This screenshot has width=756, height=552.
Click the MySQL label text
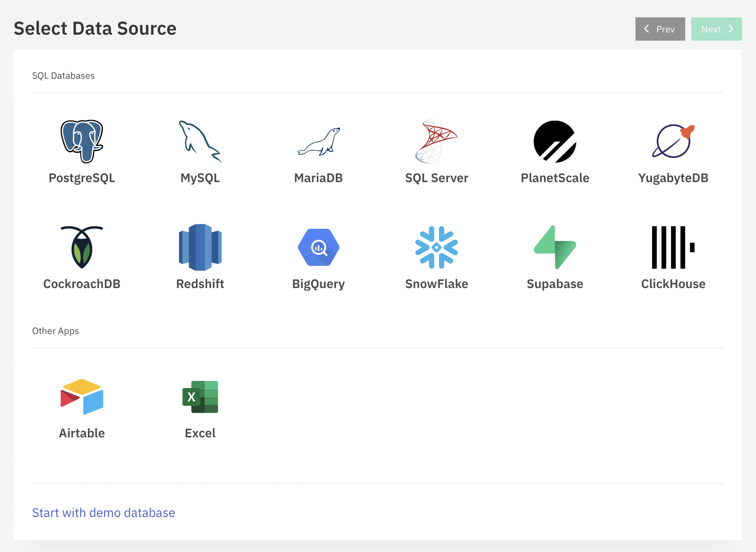pos(200,178)
